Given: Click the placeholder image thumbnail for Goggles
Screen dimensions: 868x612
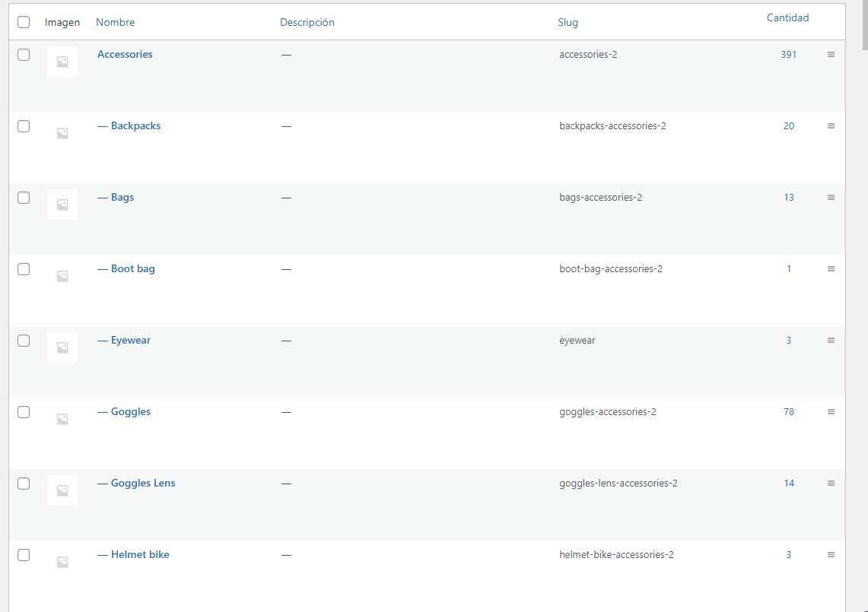Looking at the screenshot, I should [62, 418].
